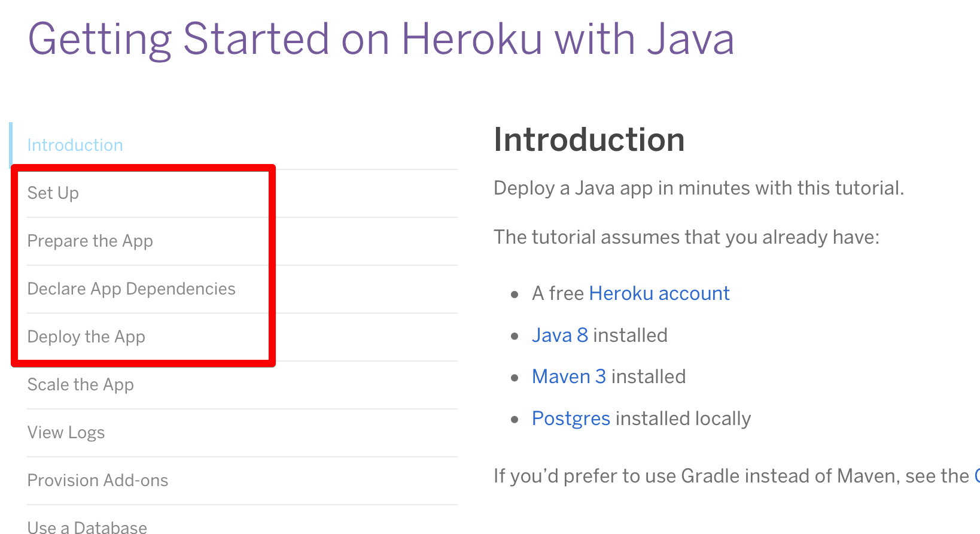The width and height of the screenshot is (980, 534).
Task: Follow the Heroku account link
Action: [x=659, y=293]
